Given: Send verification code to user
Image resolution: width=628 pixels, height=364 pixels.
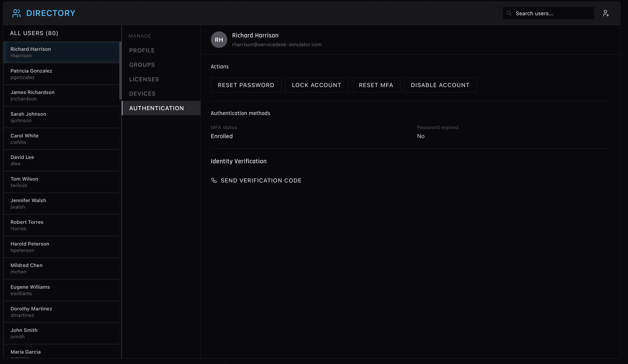Looking at the screenshot, I should click(x=256, y=181).
